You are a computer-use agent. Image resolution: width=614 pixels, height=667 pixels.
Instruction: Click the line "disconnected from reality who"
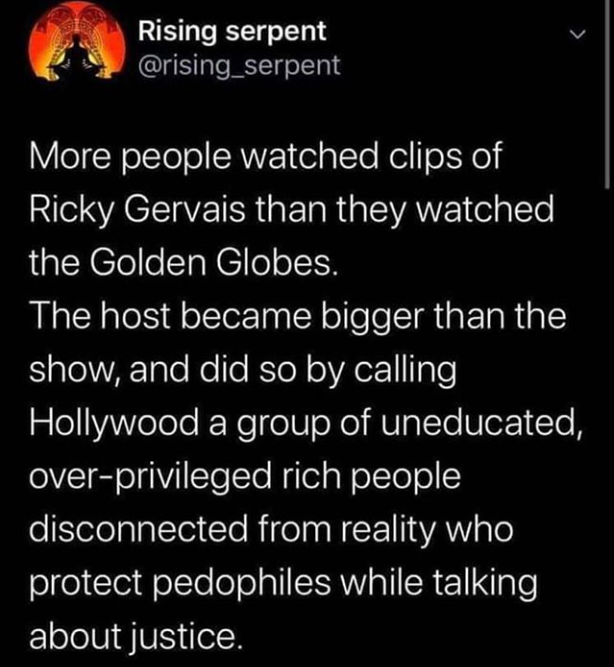(x=271, y=529)
